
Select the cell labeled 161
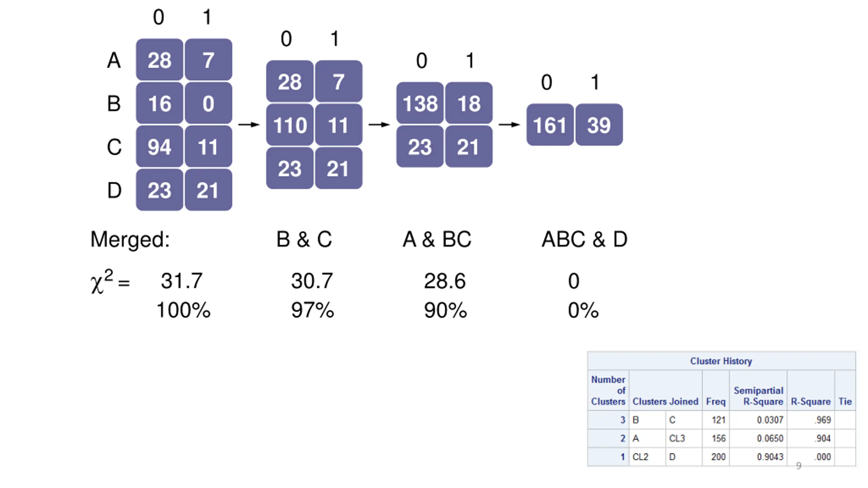550,125
